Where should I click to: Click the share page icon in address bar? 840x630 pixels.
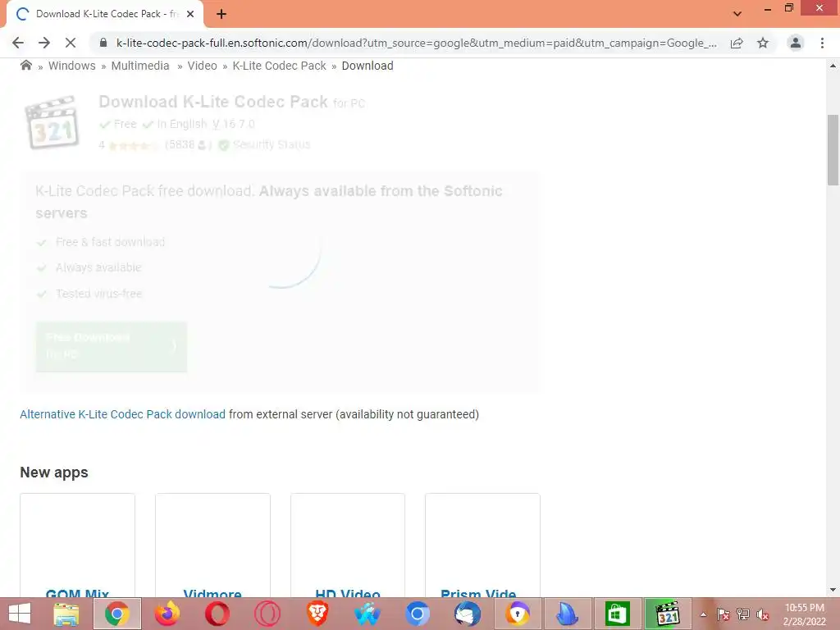[x=737, y=43]
